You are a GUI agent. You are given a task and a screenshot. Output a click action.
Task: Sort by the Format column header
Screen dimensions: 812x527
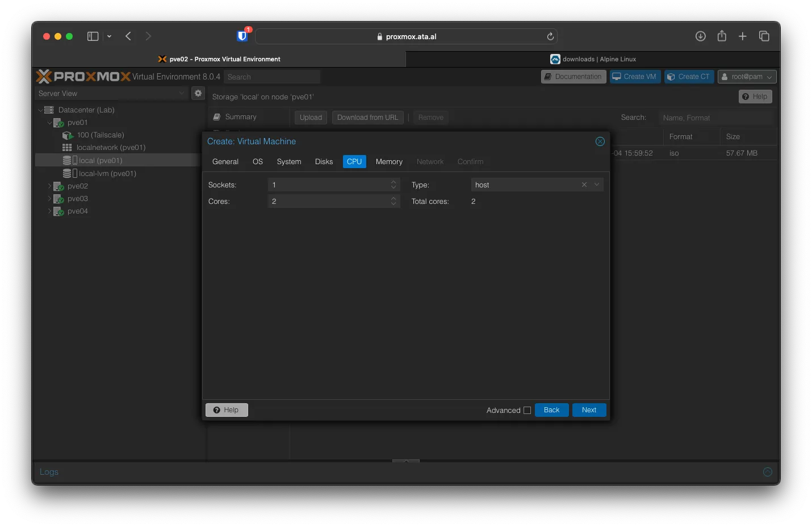click(691, 137)
